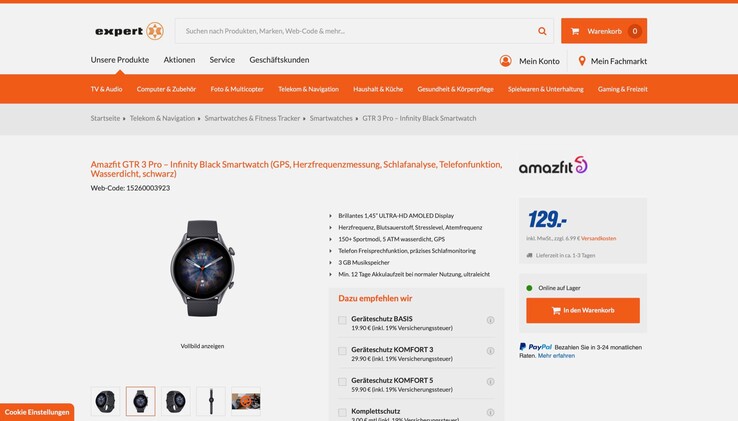Open info icon for Geräteschutz KOMFORT 3
Viewport: 738px width, 421px height.
tap(490, 351)
